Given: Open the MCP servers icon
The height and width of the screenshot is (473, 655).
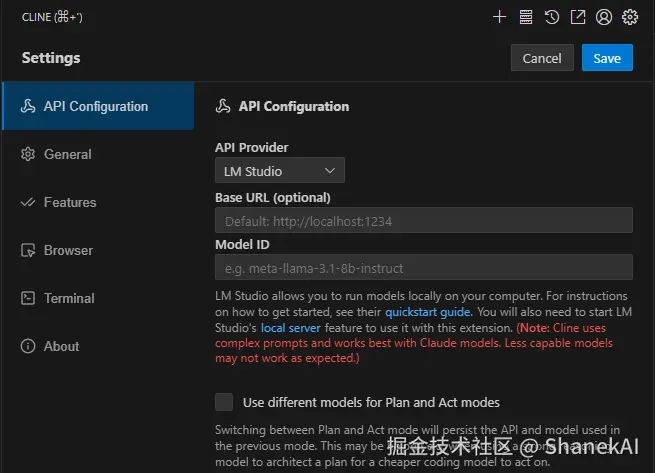Looking at the screenshot, I should tap(526, 17).
